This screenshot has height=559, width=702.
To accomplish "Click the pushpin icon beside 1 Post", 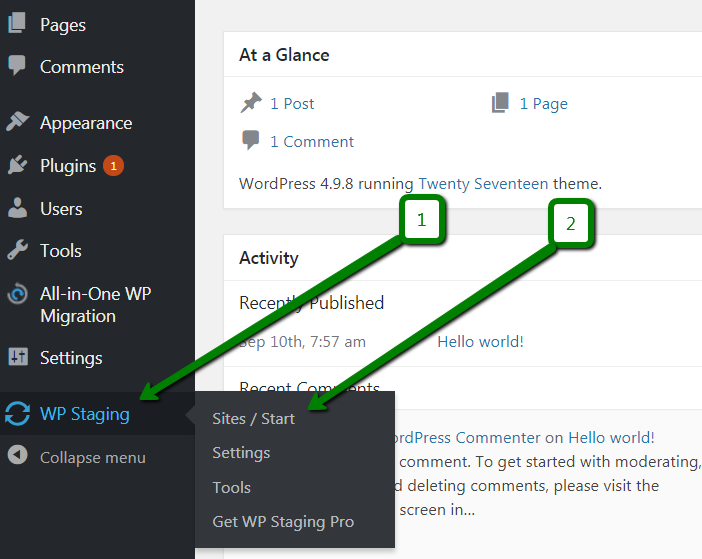I will (x=251, y=103).
